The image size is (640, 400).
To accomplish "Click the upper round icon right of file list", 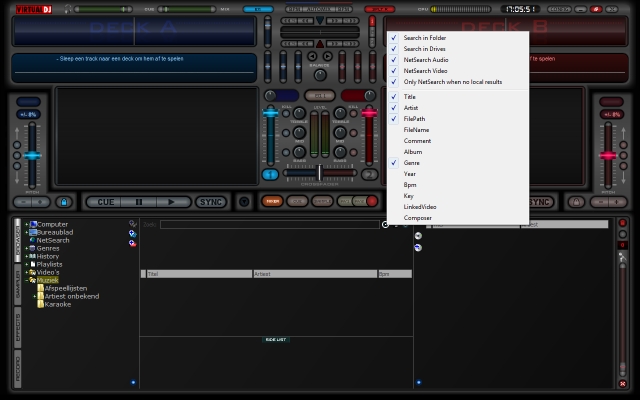I will click(418, 236).
